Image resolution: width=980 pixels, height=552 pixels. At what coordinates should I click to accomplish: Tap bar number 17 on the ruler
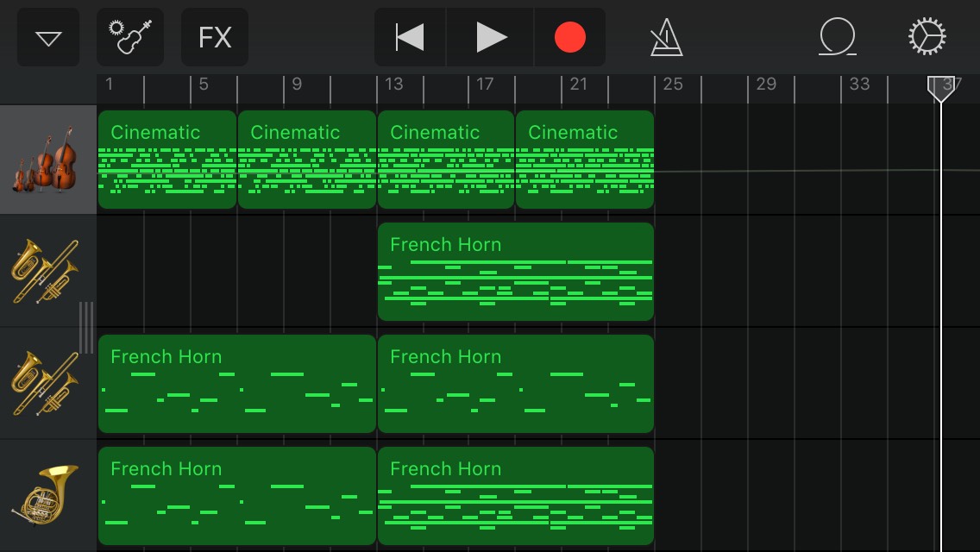click(485, 84)
